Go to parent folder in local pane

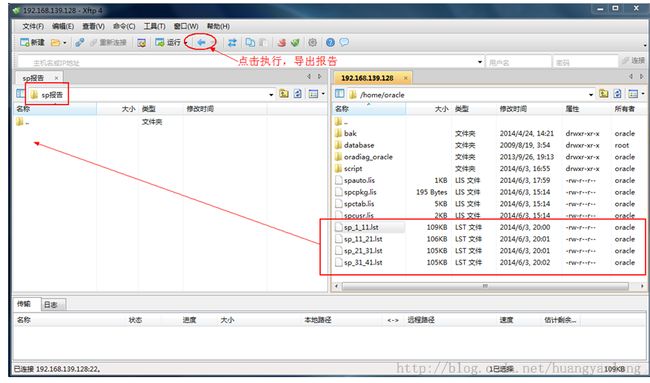[284, 94]
